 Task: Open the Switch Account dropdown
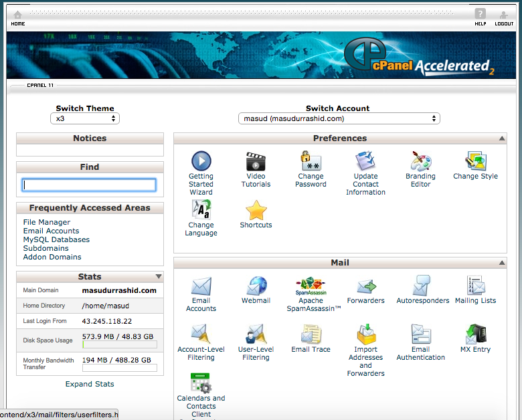click(x=339, y=118)
